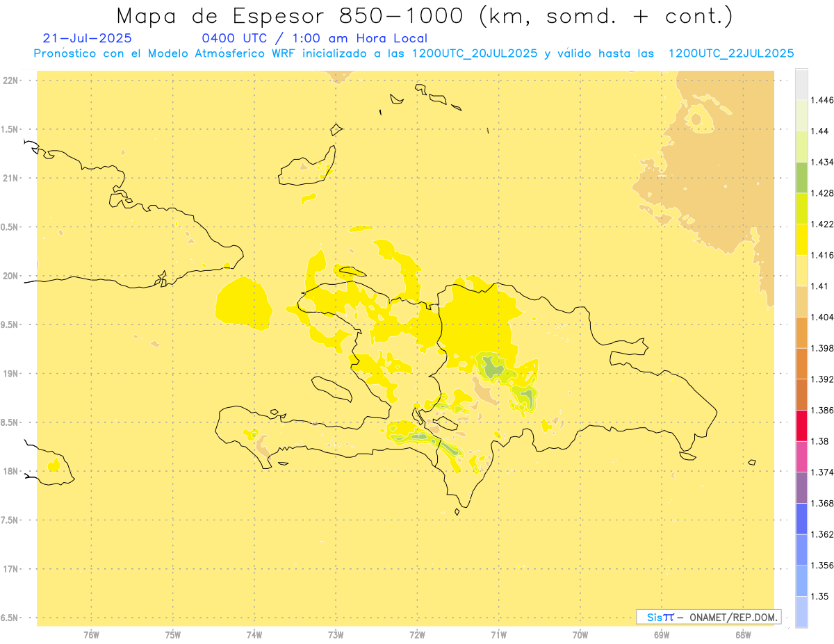This screenshot has width=834, height=644.
Task: Click the 68W longitude label
Action: click(742, 635)
